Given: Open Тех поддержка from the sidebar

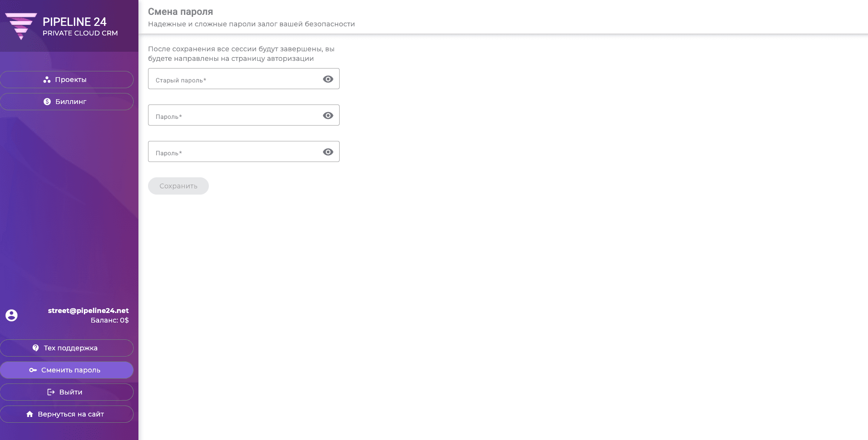Looking at the screenshot, I should (x=67, y=348).
